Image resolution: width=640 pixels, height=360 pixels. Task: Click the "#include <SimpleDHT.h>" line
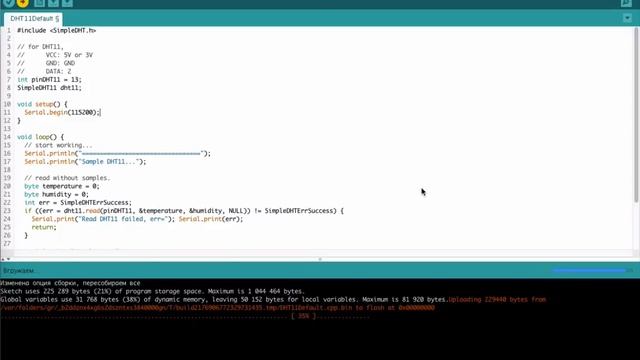pos(56,31)
